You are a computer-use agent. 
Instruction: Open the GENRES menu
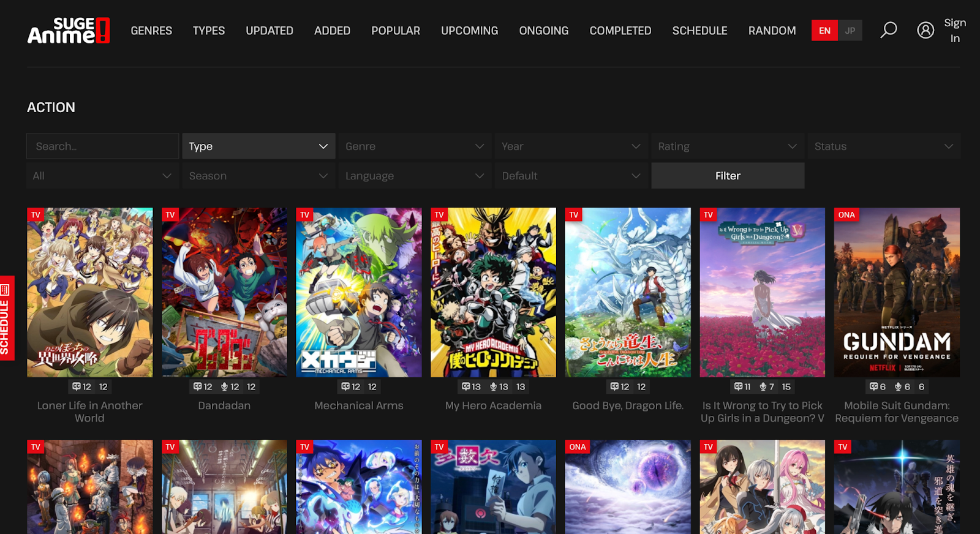(x=151, y=31)
